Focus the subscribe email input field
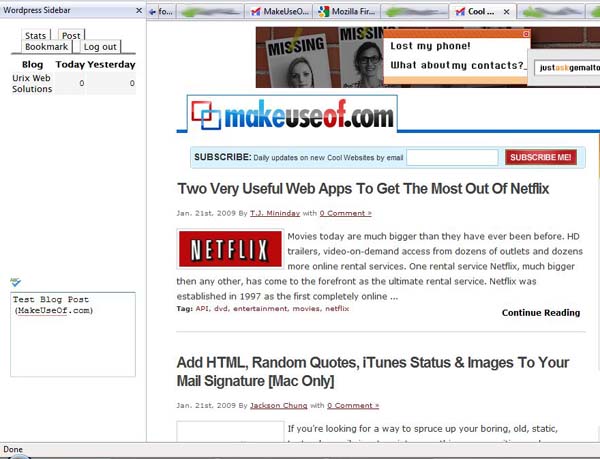This screenshot has width=600, height=459. [x=452, y=157]
